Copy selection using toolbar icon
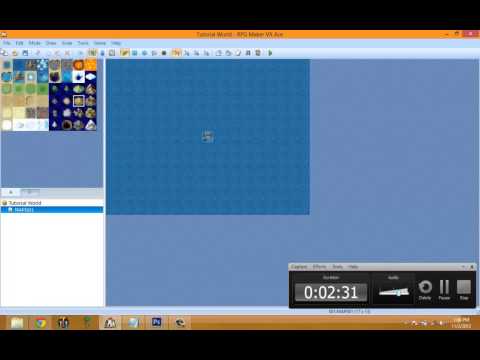Image resolution: width=480 pixels, height=360 pixels. [49, 53]
